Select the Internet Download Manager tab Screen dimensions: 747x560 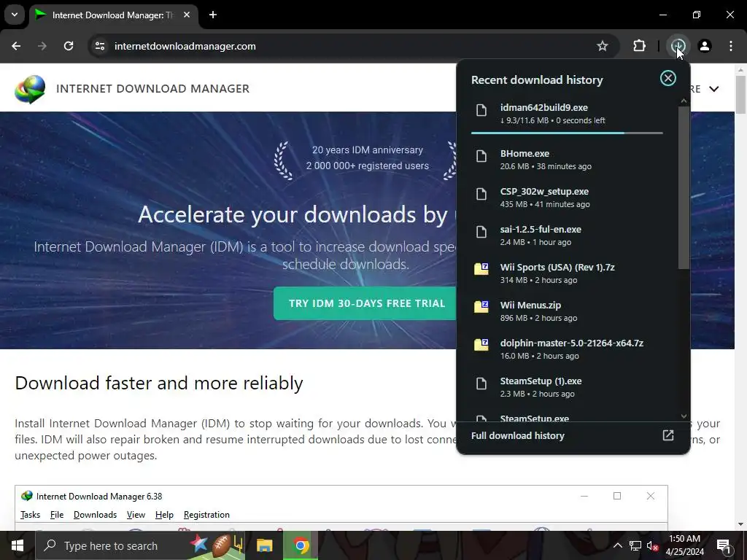[113, 15]
